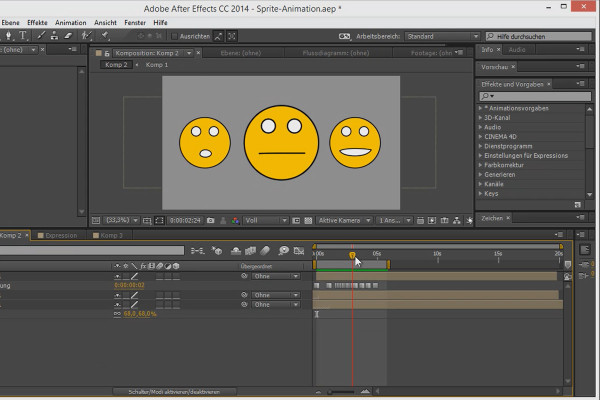The height and width of the screenshot is (400, 600).
Task: Click the Effekte und Vorgaben search field
Action: [x=535, y=96]
